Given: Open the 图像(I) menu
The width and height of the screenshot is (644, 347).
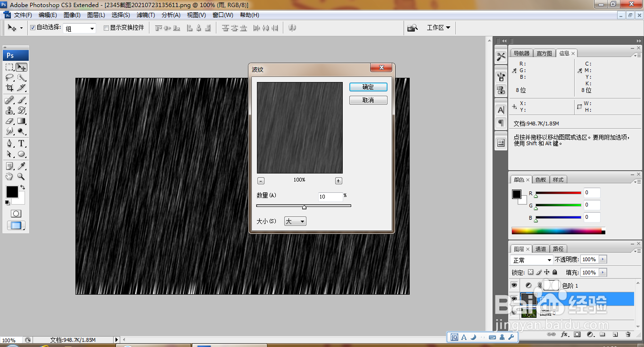Looking at the screenshot, I should click(x=72, y=15).
